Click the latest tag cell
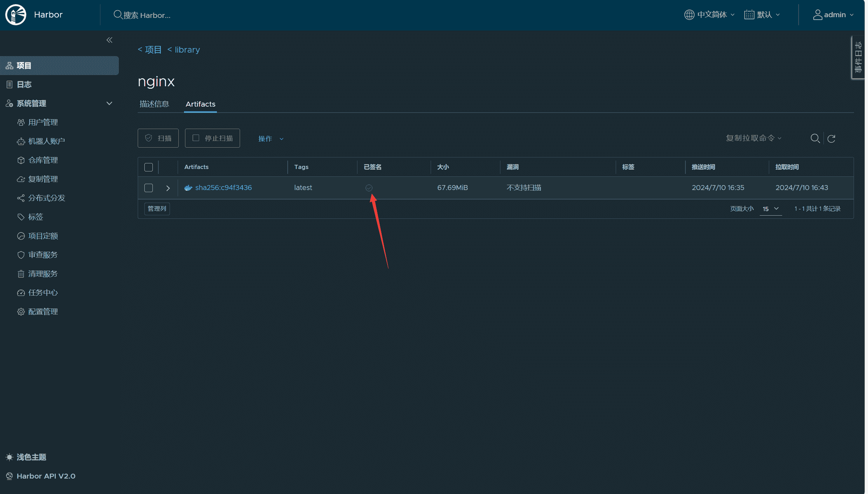868x494 pixels. [x=303, y=188]
